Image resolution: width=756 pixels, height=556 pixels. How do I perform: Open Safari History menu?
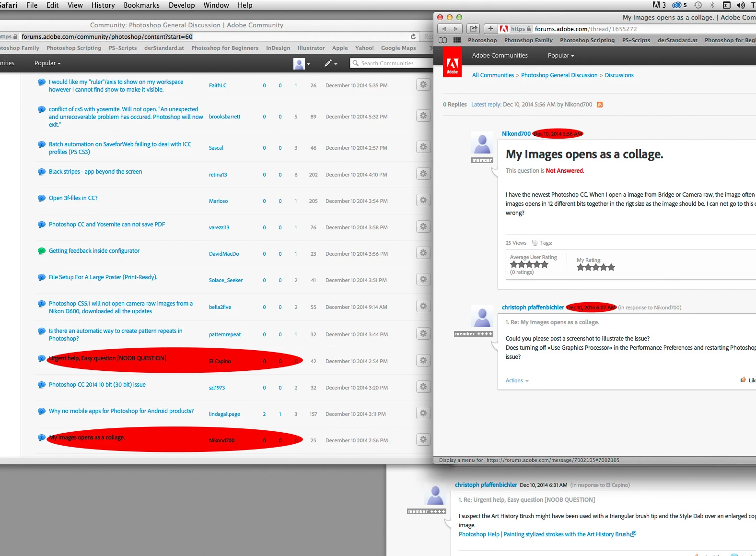pos(103,5)
